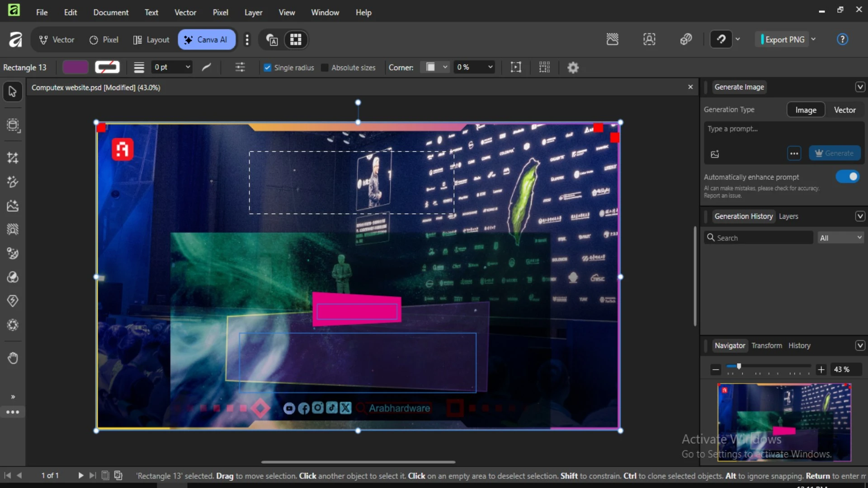Click the grid view icon in top toolbar
Screen dimensions: 868x488
click(x=296, y=40)
